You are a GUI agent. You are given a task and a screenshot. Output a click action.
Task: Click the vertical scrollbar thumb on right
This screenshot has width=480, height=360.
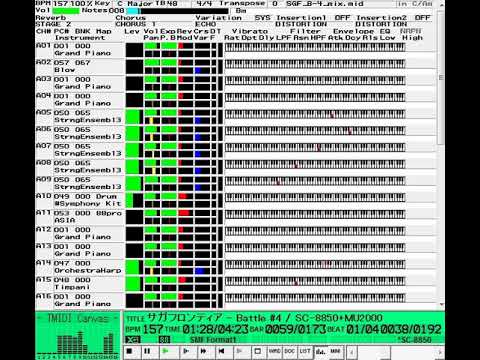pos(441,77)
